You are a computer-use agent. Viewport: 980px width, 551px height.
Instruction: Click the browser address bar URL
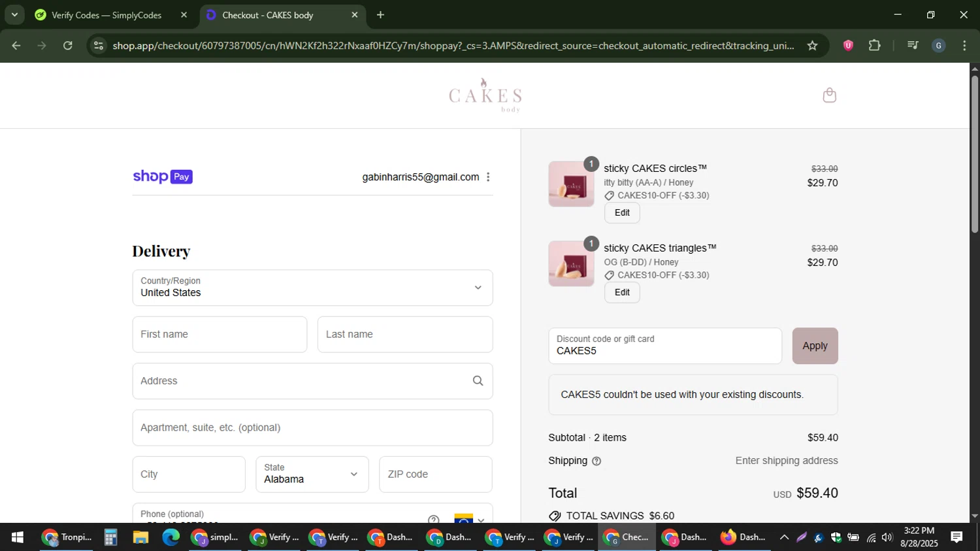click(453, 46)
